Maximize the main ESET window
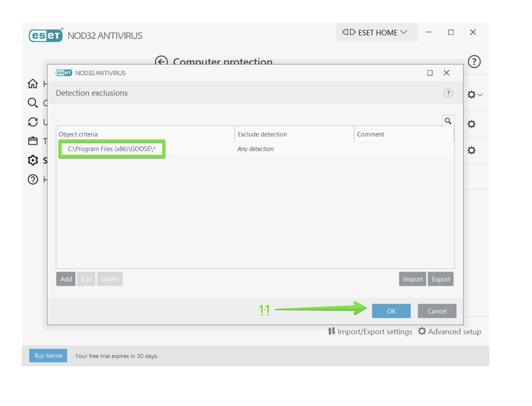Image resolution: width=532 pixels, height=406 pixels. (451, 32)
